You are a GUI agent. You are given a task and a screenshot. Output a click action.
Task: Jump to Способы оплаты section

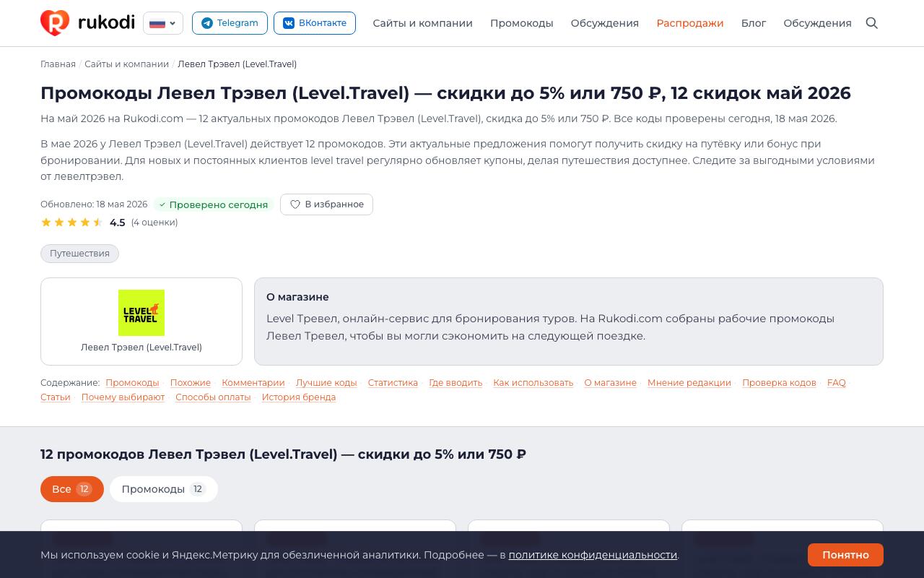coord(213,397)
